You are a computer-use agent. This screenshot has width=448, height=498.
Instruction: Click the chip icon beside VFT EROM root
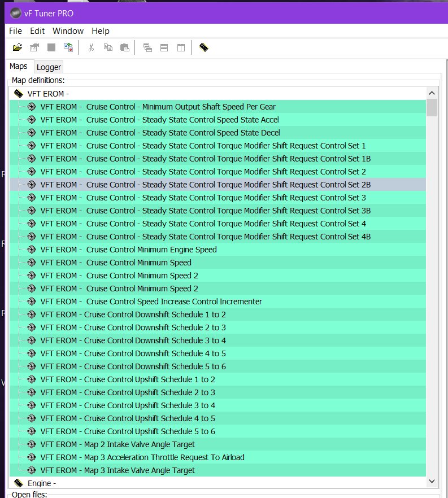pyautogui.click(x=19, y=94)
